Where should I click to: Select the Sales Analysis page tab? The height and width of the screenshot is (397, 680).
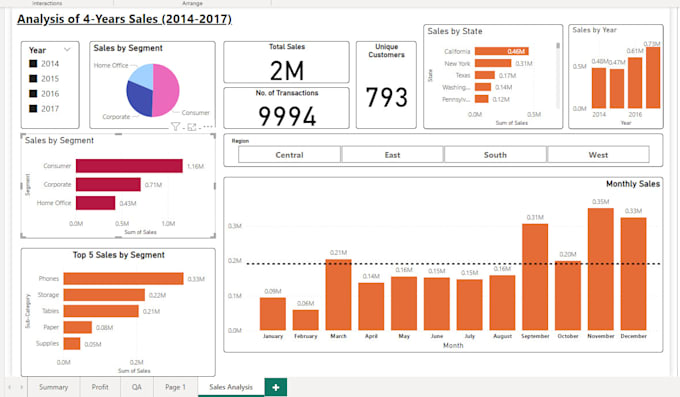point(231,387)
